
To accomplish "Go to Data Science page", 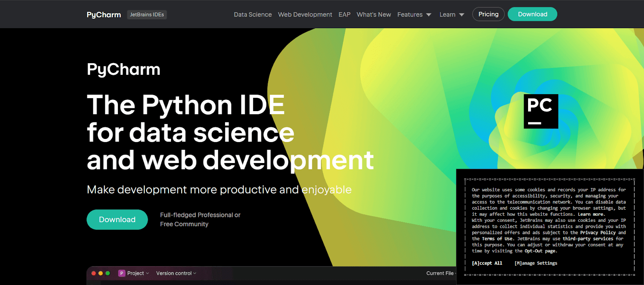I will pos(253,14).
